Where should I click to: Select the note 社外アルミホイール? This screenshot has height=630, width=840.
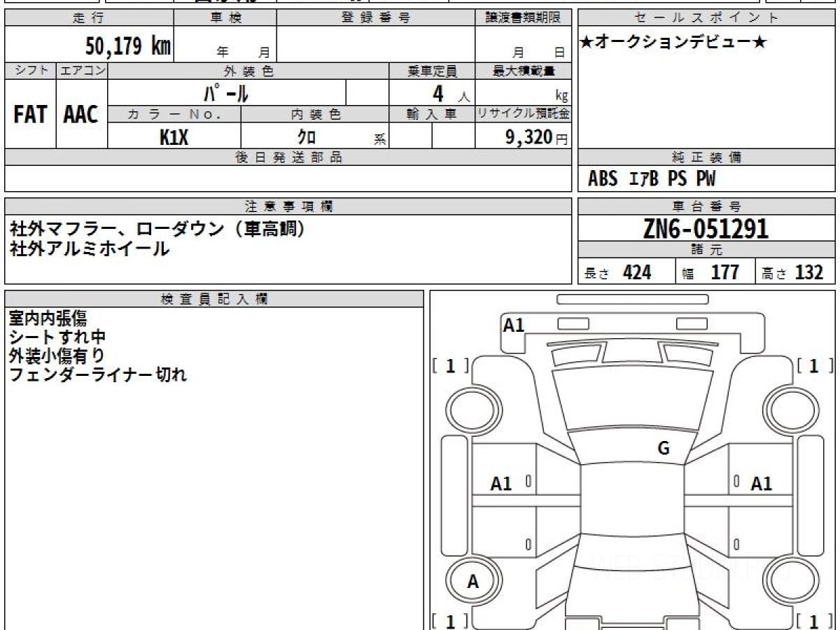point(89,248)
